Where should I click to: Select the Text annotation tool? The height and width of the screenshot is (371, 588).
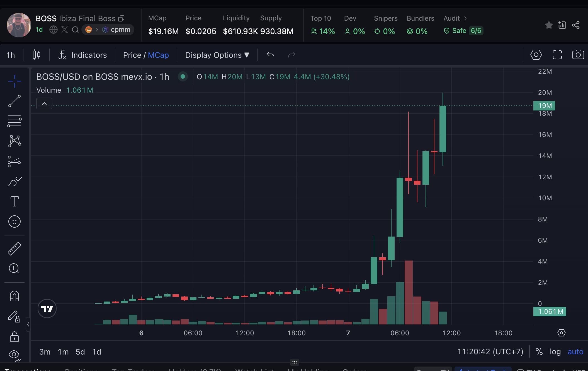14,201
